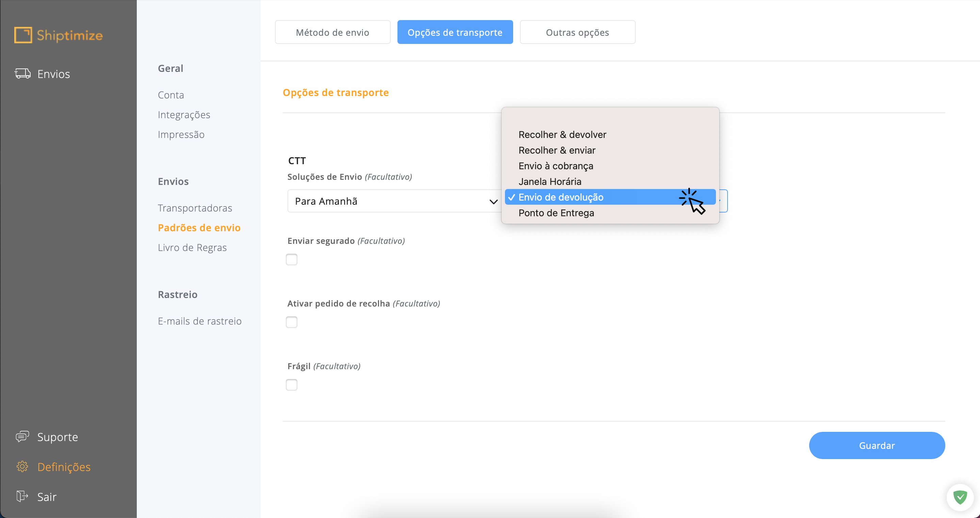This screenshot has width=980, height=518.
Task: Select Envio de devolução option
Action: [x=610, y=197]
